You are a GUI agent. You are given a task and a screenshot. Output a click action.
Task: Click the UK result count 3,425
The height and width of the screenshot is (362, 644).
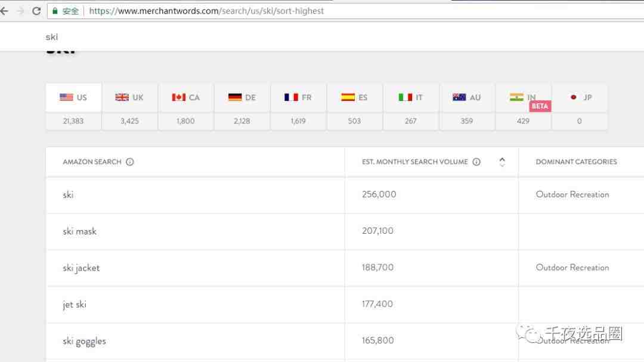tap(129, 121)
